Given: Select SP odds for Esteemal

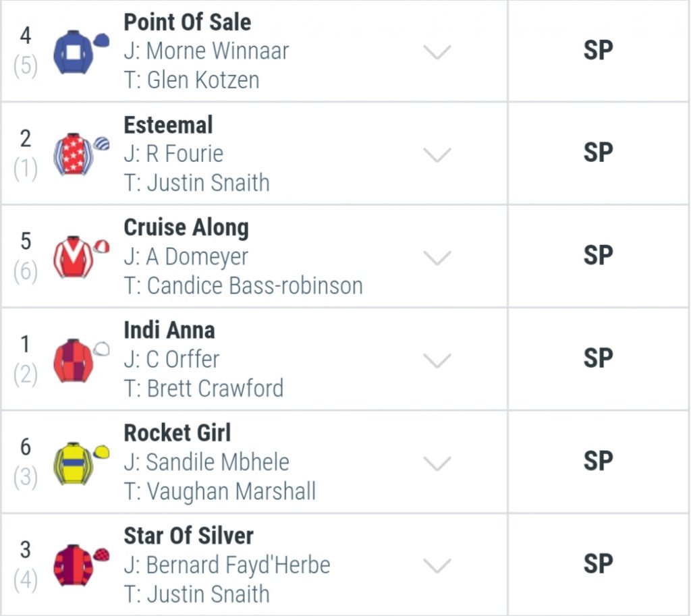Looking at the screenshot, I should [598, 153].
